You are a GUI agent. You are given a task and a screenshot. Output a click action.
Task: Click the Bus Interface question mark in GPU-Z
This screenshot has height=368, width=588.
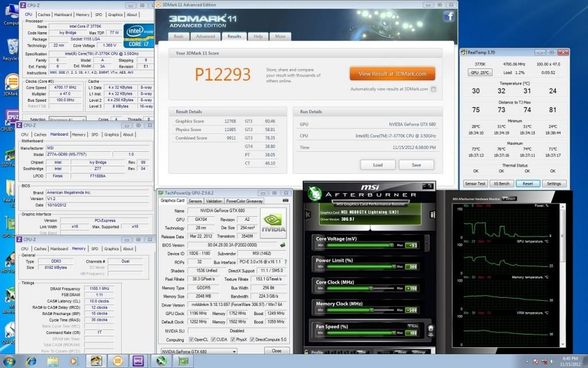286,262
